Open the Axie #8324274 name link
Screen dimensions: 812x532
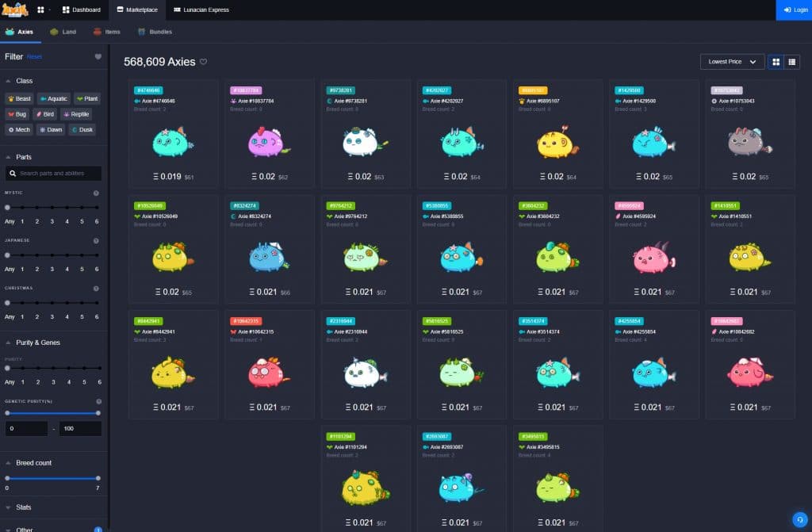(255, 216)
